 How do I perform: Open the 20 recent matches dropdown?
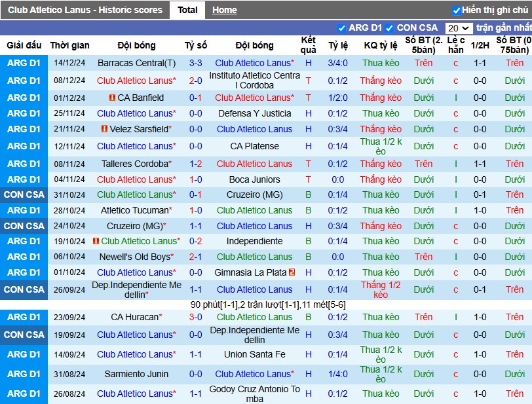click(x=459, y=28)
